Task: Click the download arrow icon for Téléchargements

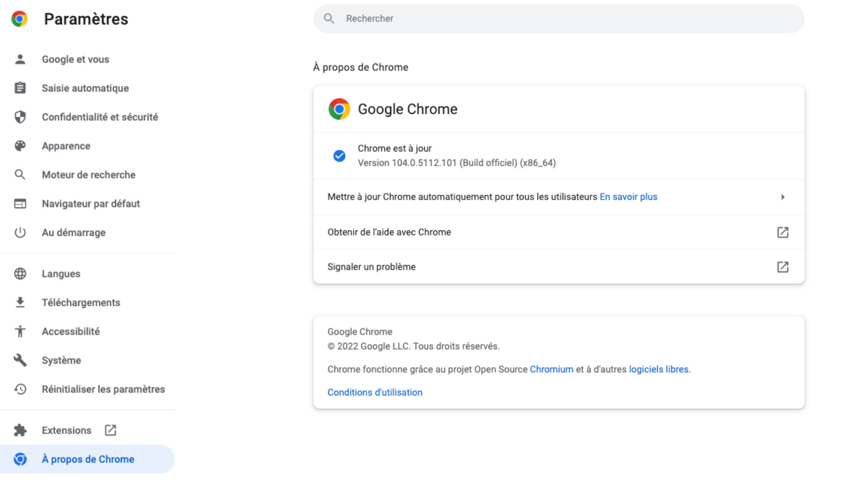Action: [x=20, y=302]
